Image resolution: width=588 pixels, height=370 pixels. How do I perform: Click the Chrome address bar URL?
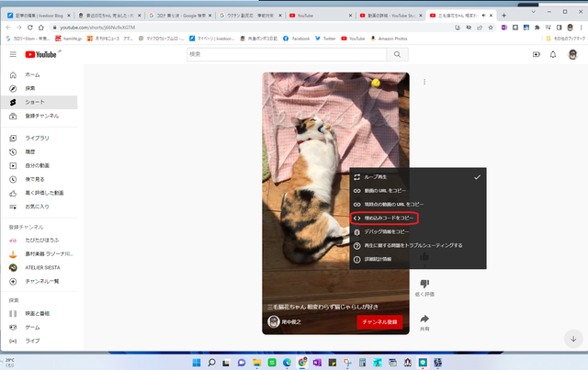point(97,28)
